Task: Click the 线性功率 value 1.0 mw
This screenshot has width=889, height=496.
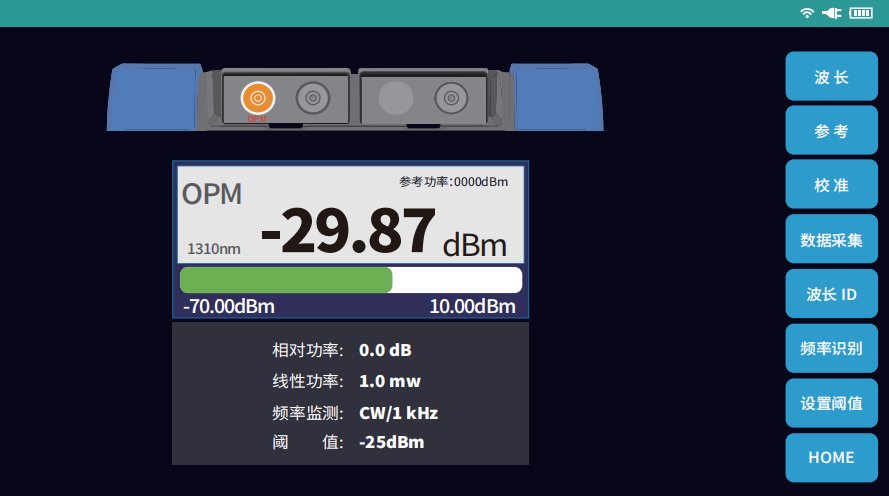Action: click(390, 381)
